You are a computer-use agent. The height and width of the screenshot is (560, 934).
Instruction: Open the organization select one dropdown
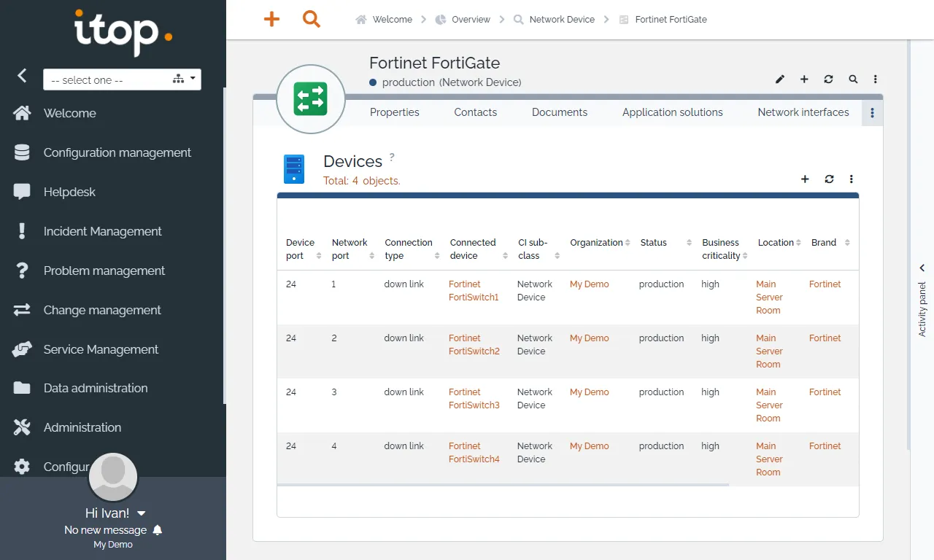(x=122, y=79)
